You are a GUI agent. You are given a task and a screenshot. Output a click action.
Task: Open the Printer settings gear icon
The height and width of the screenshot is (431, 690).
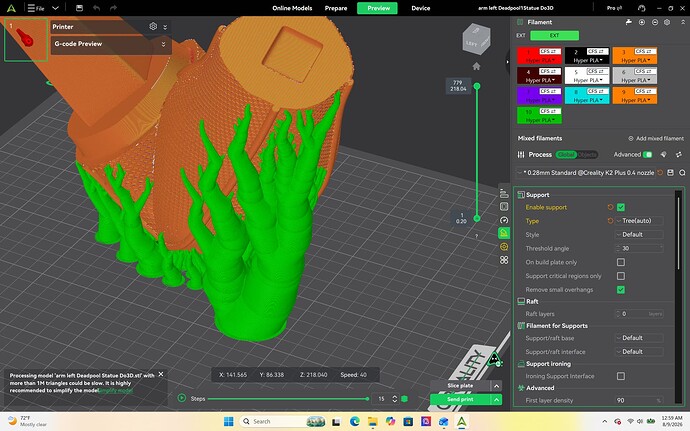pos(153,26)
